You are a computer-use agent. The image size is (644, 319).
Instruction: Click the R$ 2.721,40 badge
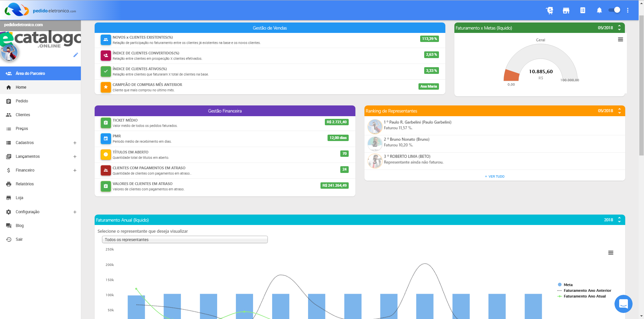click(x=337, y=122)
